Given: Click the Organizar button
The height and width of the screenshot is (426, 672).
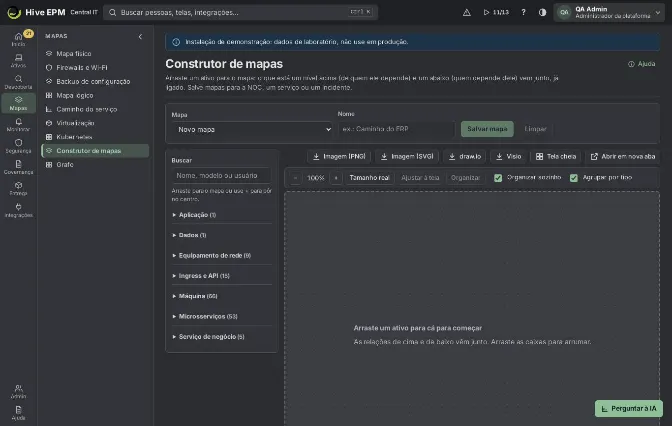Looking at the screenshot, I should [465, 178].
